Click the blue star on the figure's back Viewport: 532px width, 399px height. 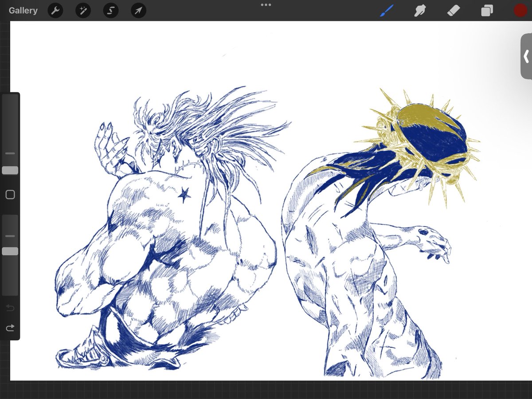183,194
